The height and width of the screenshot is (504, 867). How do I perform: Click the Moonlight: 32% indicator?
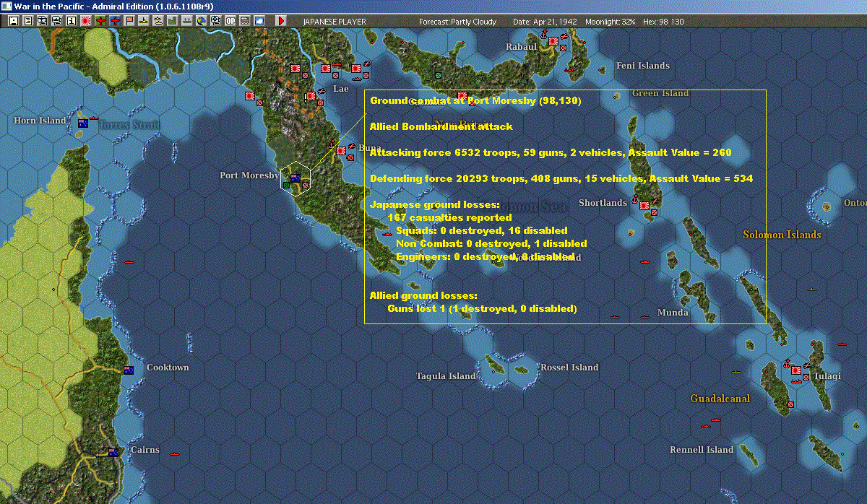tap(611, 22)
